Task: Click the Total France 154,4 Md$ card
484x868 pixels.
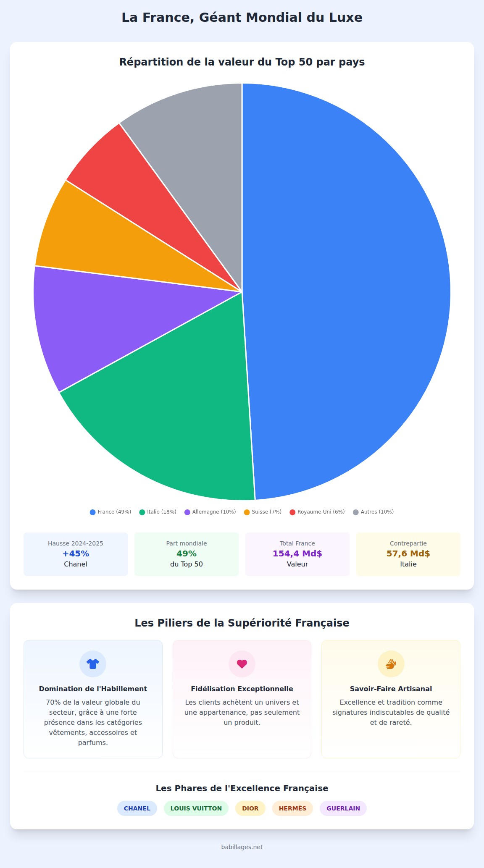Action: coord(297,554)
